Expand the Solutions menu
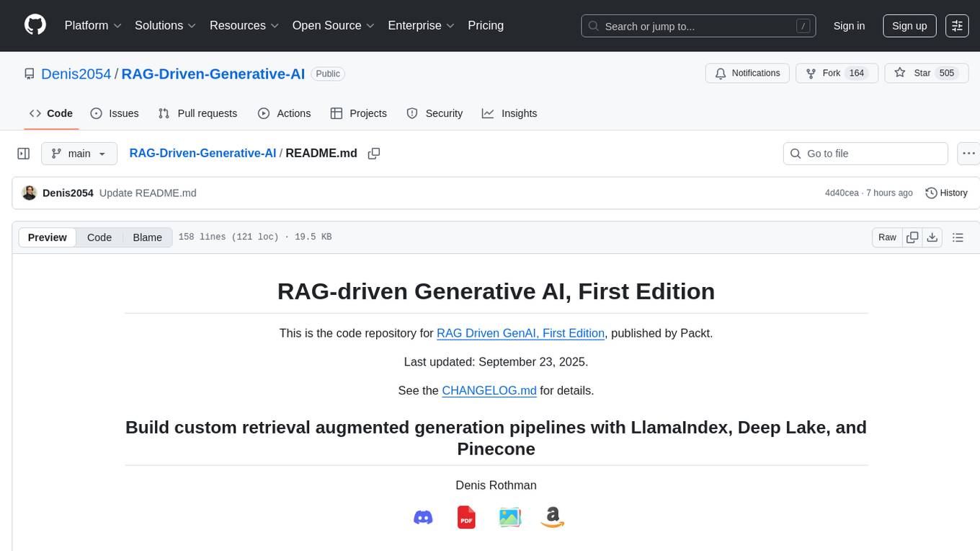980x551 pixels. tap(166, 25)
